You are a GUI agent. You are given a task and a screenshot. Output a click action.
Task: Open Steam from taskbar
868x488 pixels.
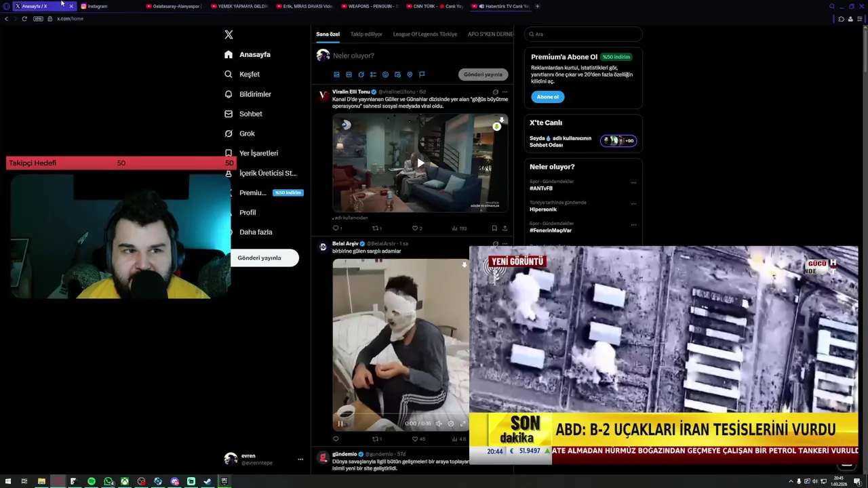[x=208, y=481]
